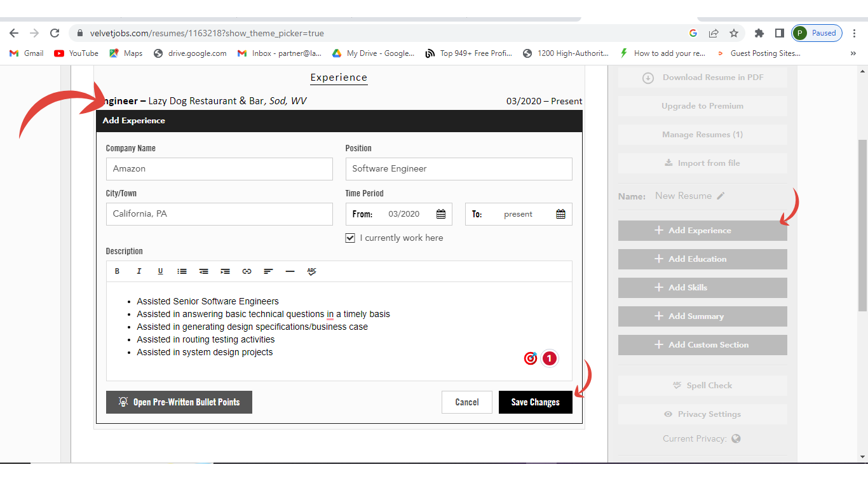Screen dimensions: 868x488
Task: Open the From date calendar picker
Action: point(441,214)
